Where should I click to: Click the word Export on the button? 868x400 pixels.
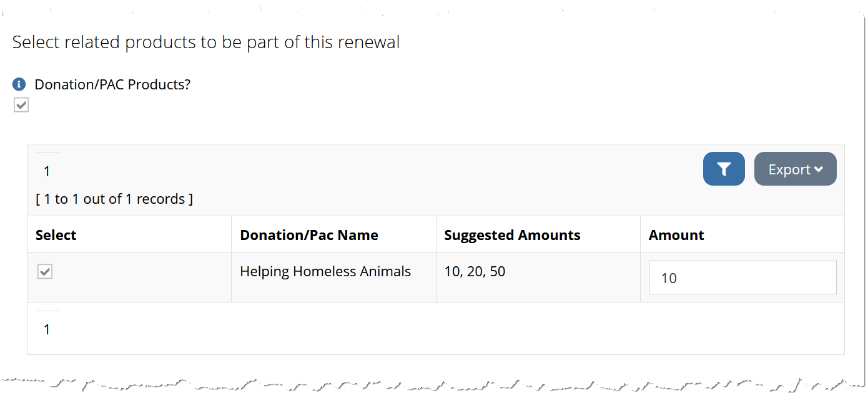click(789, 169)
